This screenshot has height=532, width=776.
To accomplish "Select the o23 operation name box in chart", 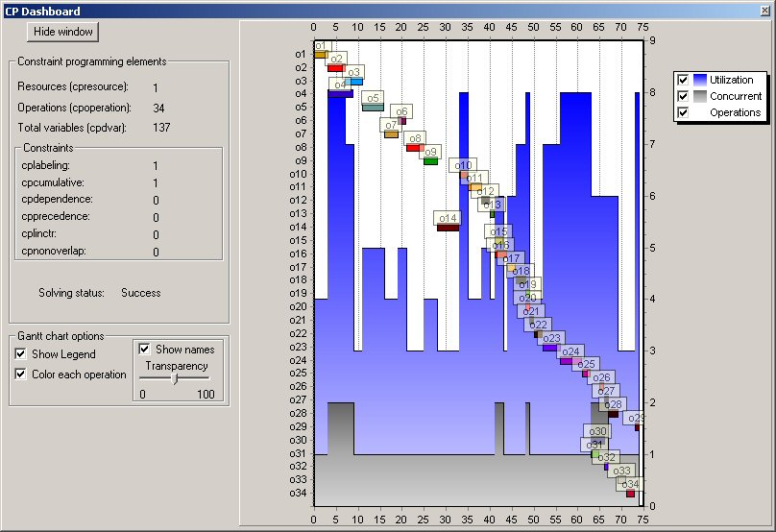I will tap(551, 338).
